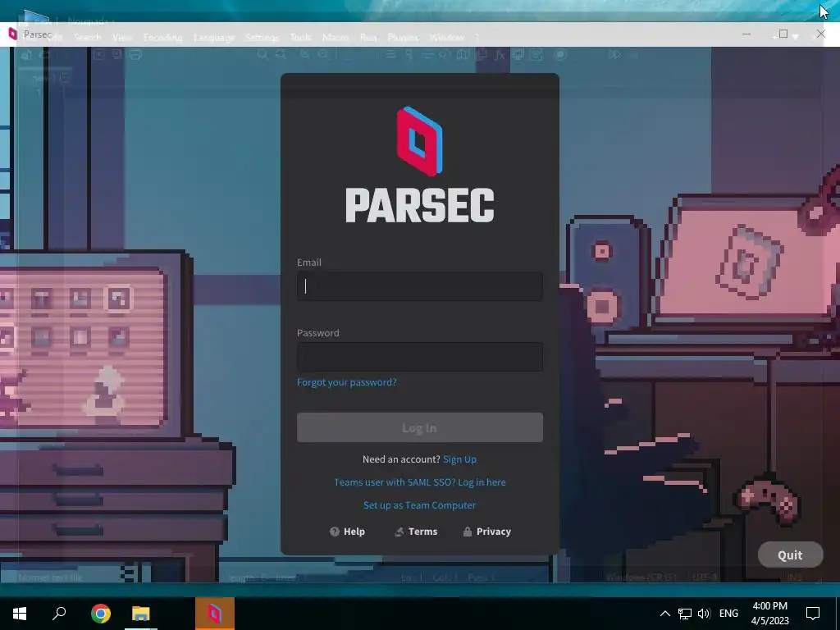Open File Explorer from the taskbar
840x630 pixels.
click(x=141, y=614)
